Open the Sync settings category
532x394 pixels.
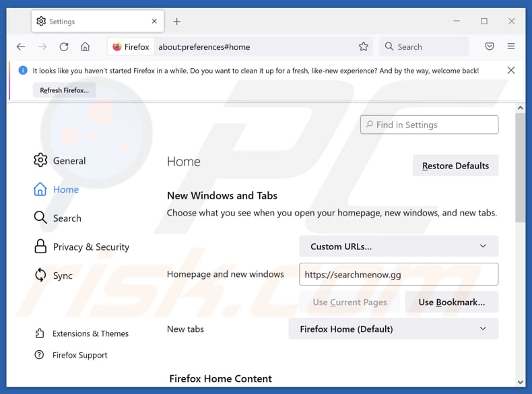tap(53, 275)
